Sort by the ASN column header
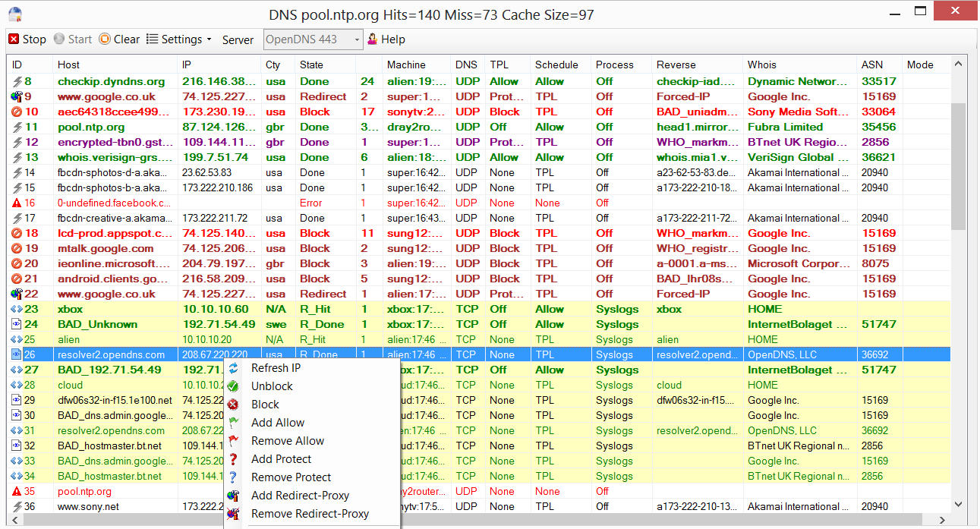The height and width of the screenshot is (529, 980). click(879, 65)
